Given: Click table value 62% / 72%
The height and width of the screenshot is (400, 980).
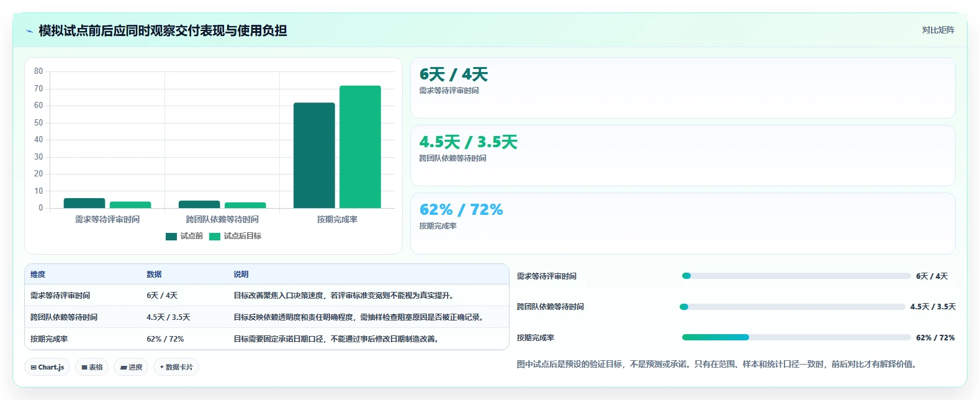Looking at the screenshot, I should (x=165, y=339).
